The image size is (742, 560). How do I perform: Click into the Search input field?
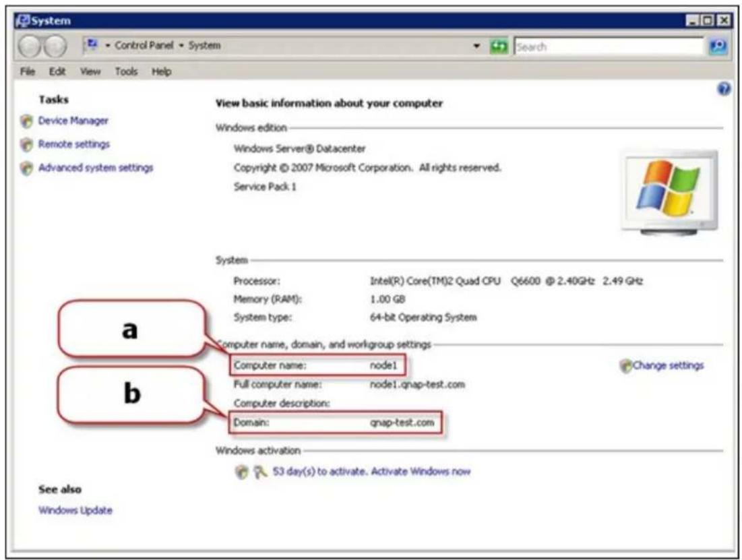609,46
